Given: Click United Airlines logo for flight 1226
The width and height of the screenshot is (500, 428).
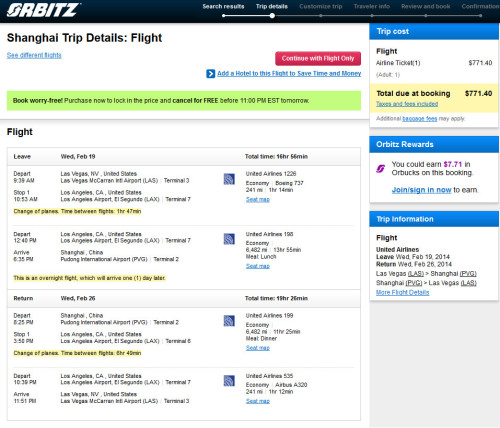Looking at the screenshot, I should [x=229, y=179].
